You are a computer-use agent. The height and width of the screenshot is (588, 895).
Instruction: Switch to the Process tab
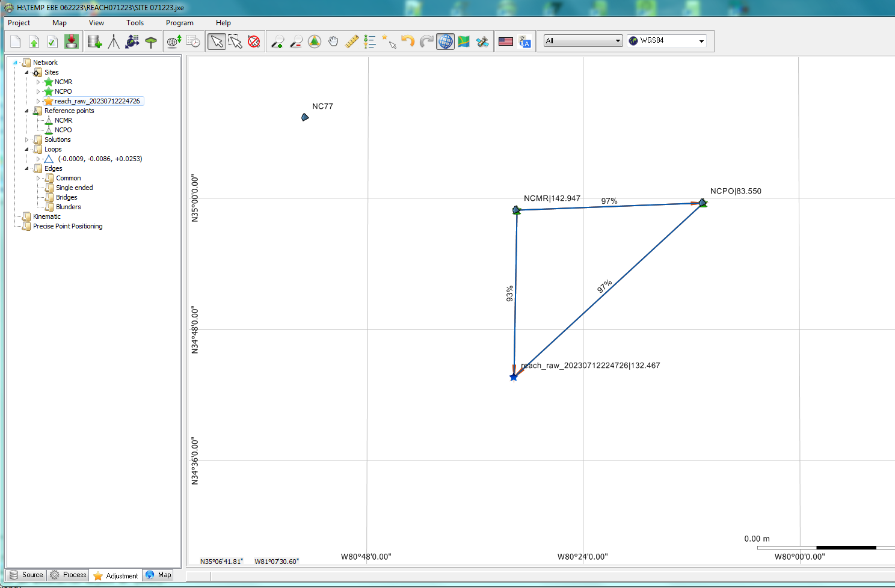click(69, 575)
